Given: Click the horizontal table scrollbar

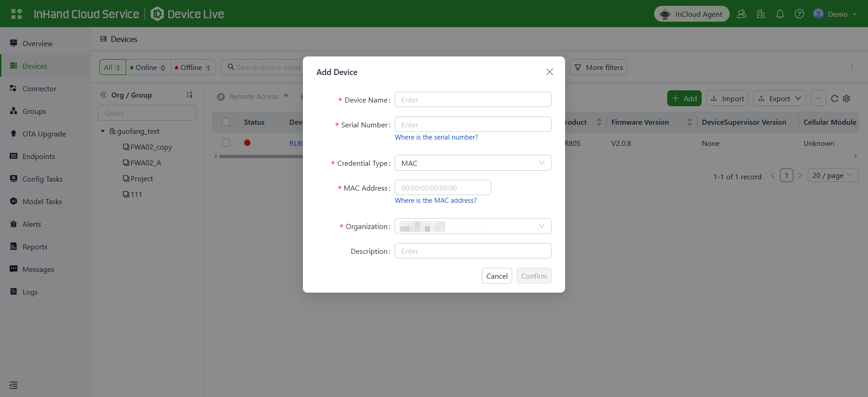Looking at the screenshot, I should click(x=261, y=157).
